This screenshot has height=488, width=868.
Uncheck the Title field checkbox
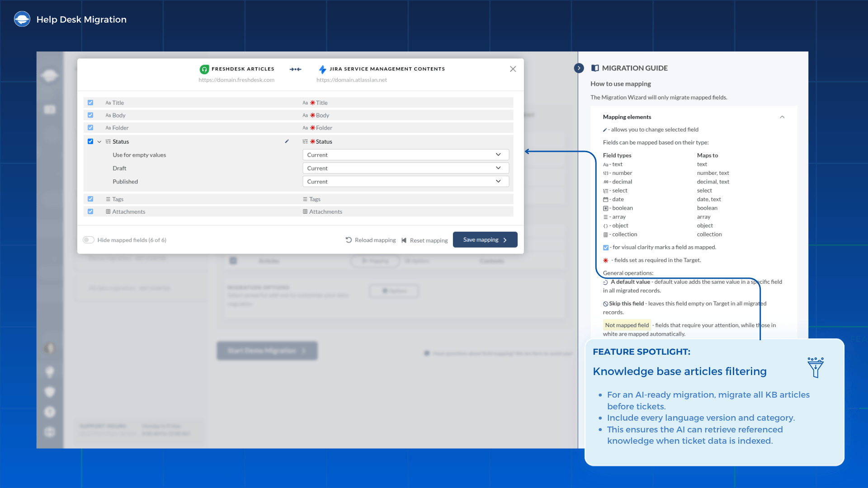tap(90, 103)
